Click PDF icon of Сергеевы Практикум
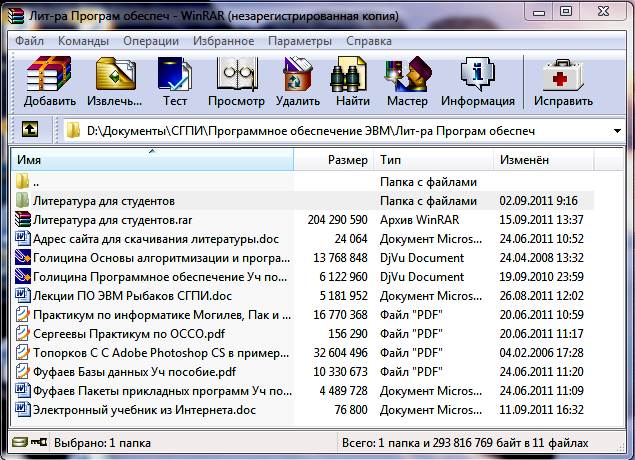The width and height of the screenshot is (635, 460). click(23, 333)
